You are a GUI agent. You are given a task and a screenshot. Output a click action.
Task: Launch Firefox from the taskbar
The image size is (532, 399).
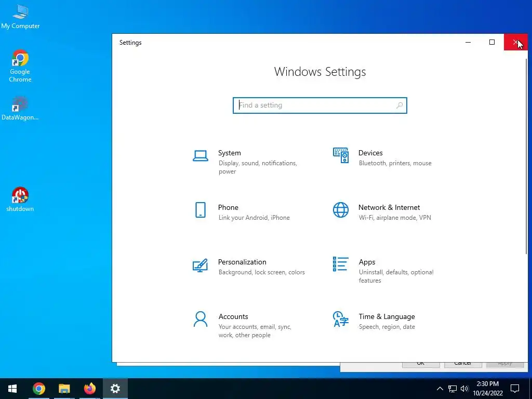[x=90, y=389]
